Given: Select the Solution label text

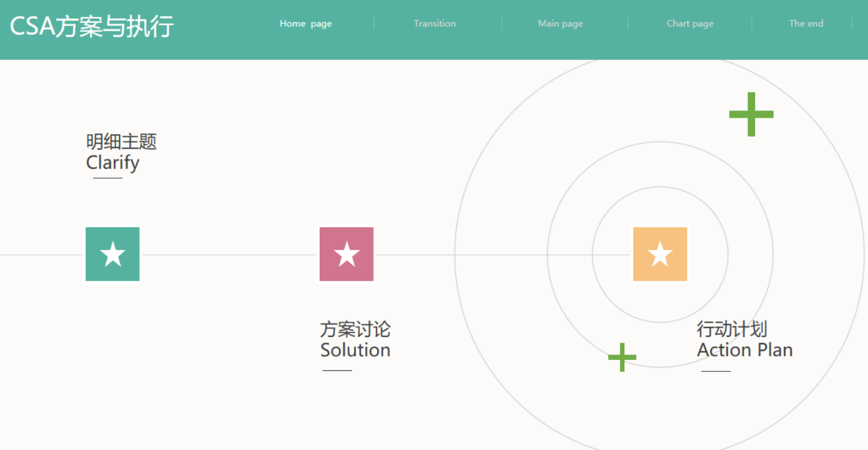Looking at the screenshot, I should point(355,350).
